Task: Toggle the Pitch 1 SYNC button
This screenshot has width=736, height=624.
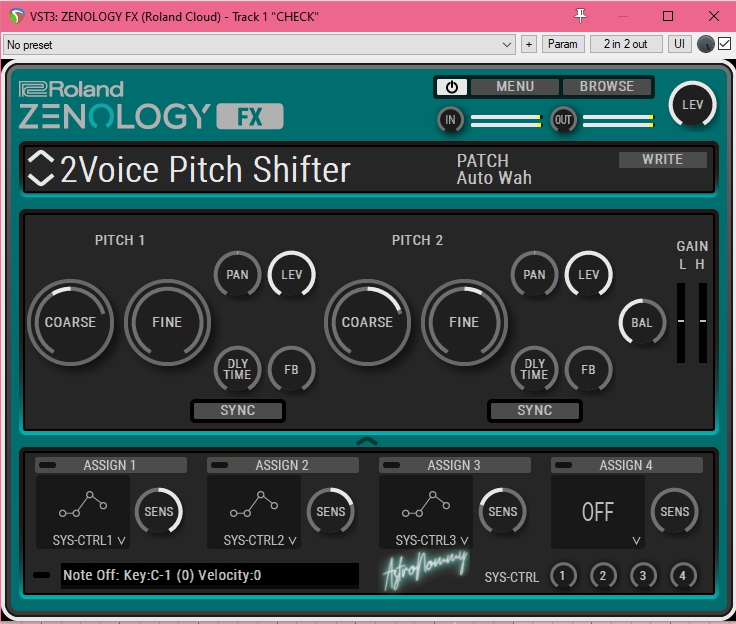Action: 238,410
